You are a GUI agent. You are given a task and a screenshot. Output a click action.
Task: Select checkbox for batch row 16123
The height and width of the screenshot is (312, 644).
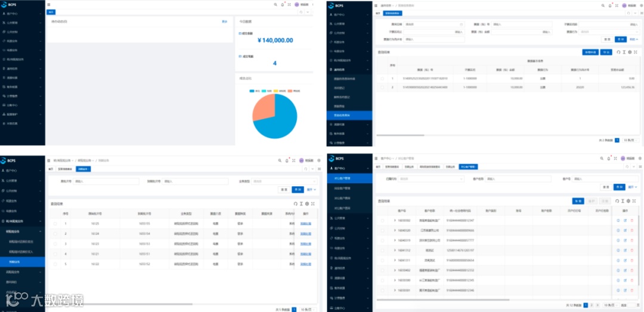click(x=55, y=244)
